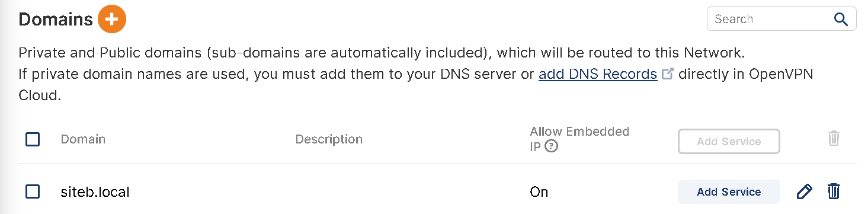
Task: Click the greyed trash icon in table header
Action: (x=834, y=139)
